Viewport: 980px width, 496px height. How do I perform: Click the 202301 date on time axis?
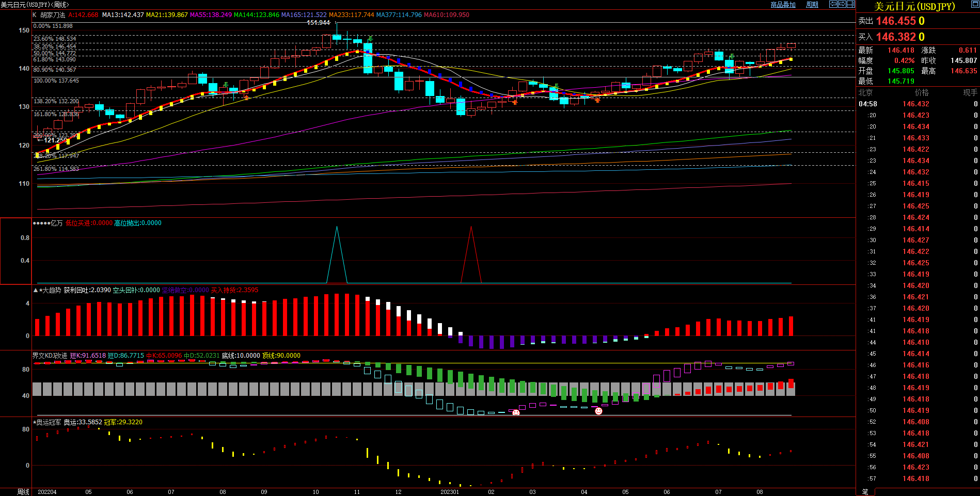(x=449, y=492)
